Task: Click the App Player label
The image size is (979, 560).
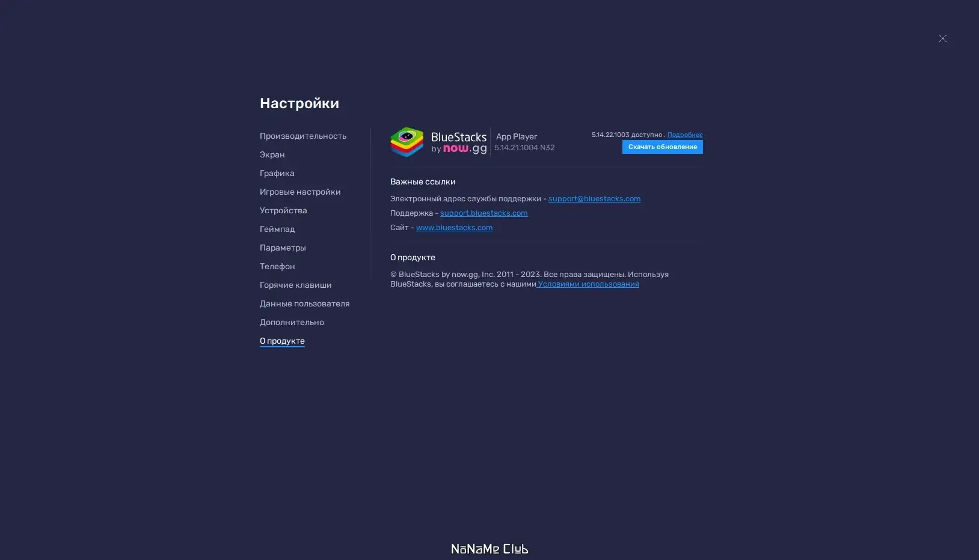Action: (517, 136)
